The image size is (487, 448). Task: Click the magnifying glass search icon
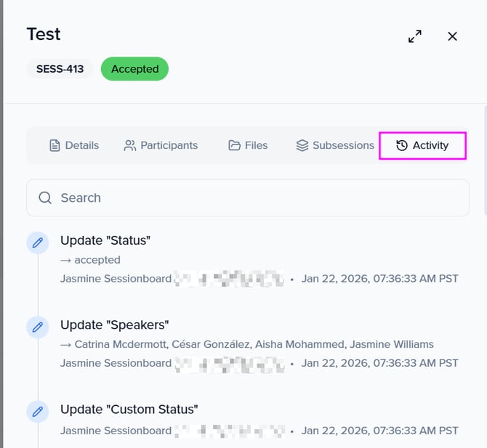(45, 197)
